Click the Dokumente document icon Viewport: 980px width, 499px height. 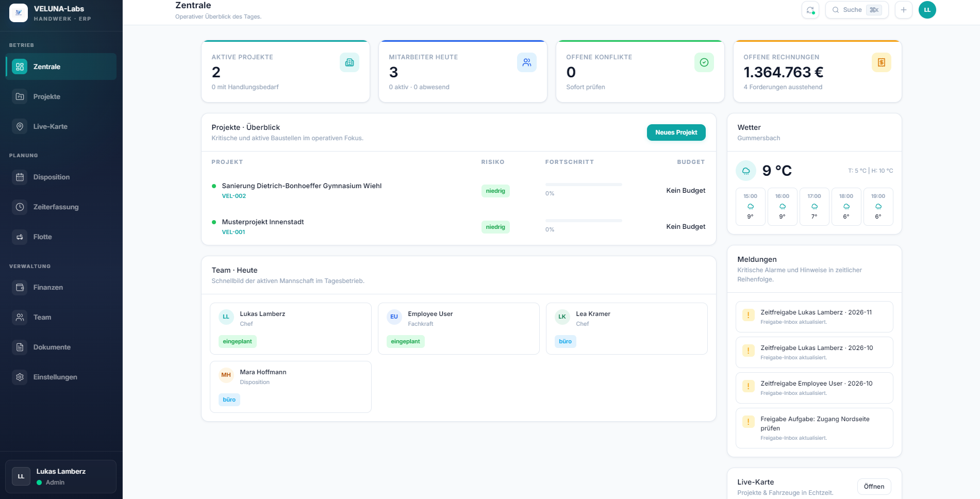point(20,347)
